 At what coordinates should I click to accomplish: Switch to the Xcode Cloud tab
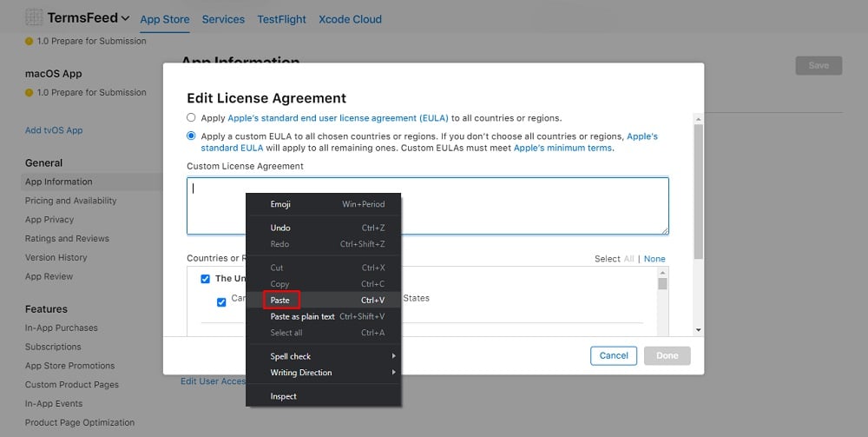[x=350, y=19]
